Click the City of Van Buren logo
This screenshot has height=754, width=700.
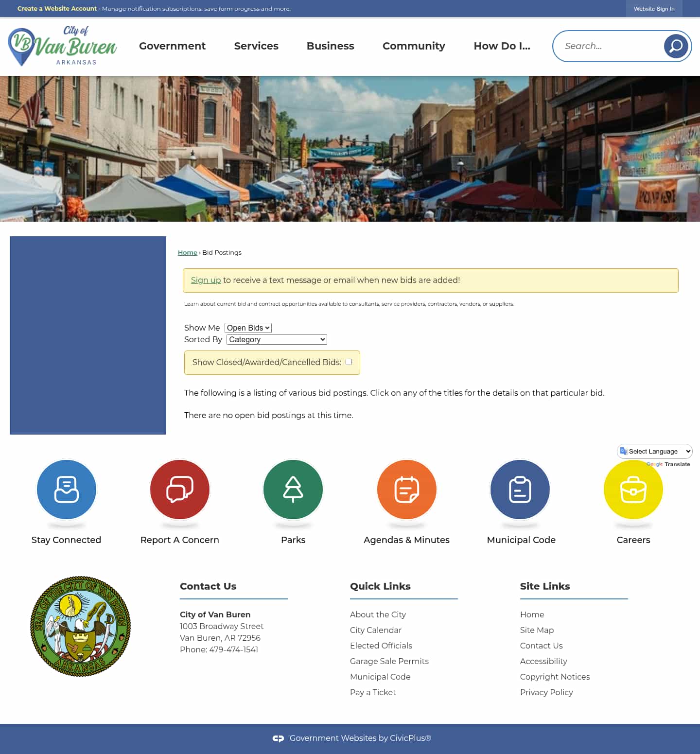click(62, 46)
